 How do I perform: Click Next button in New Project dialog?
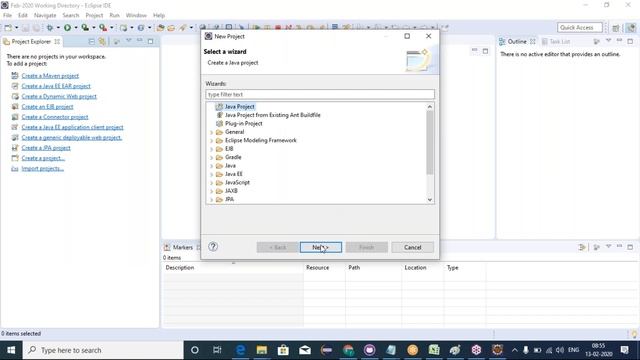(321, 247)
